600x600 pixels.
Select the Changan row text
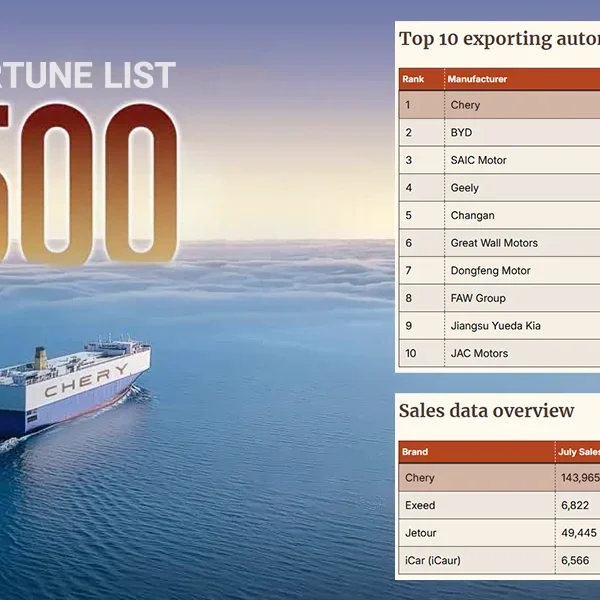472,215
